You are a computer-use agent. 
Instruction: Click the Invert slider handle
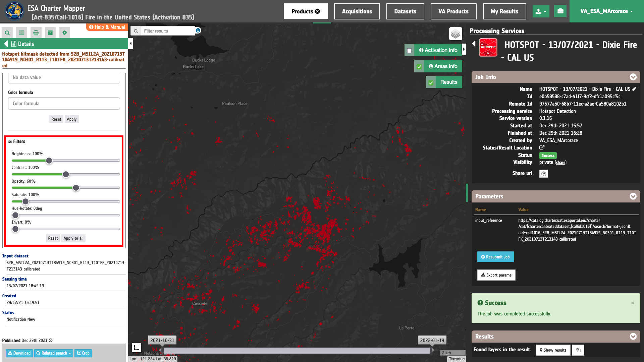click(15, 229)
